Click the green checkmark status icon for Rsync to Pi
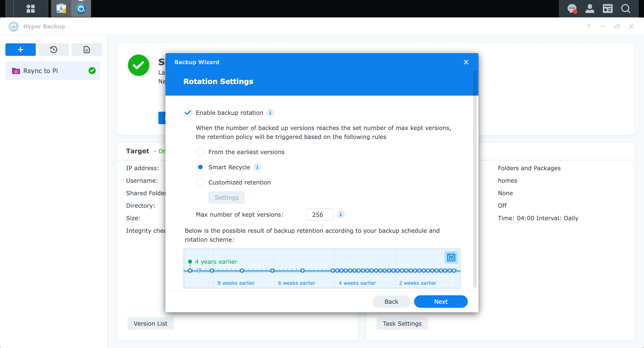Viewport: 644px width, 348px height. (92, 71)
